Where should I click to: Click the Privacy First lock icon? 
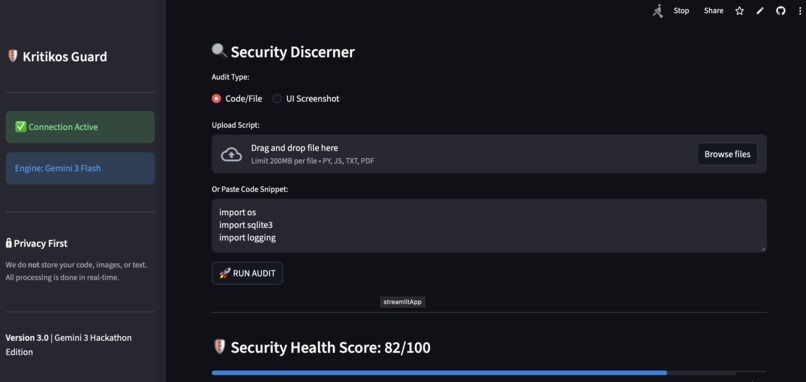click(9, 243)
